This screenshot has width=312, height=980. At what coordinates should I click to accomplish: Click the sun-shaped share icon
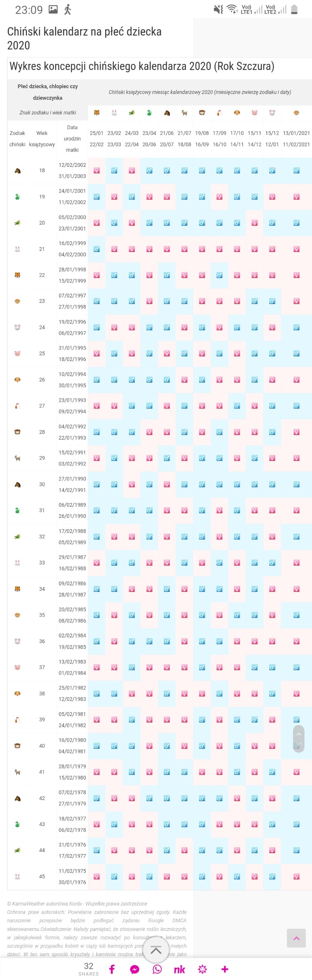202,969
